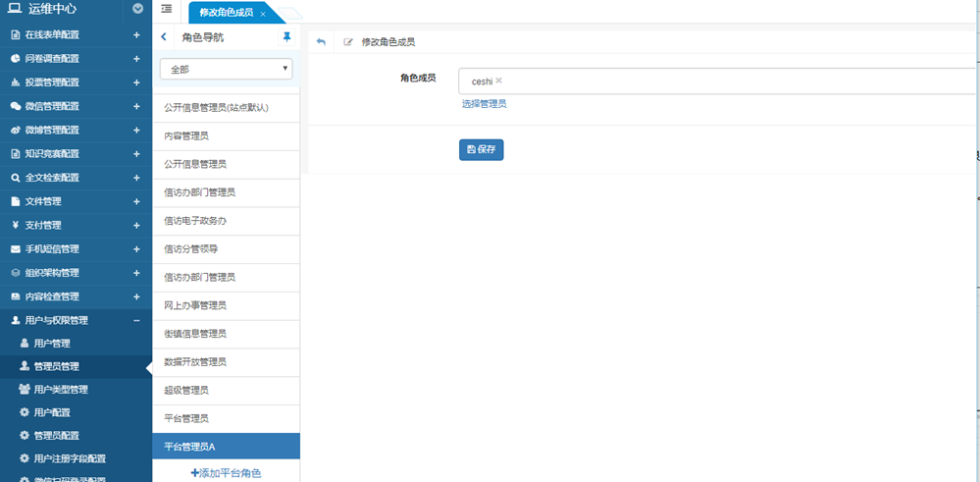Collapse 用户与权限管理 menu section
This screenshot has width=980, height=482.
click(136, 320)
